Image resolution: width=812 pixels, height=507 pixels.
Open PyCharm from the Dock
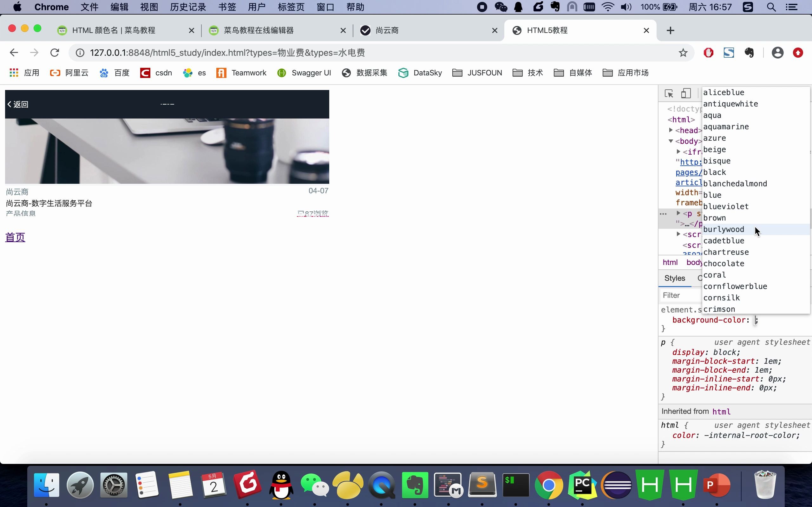[x=583, y=485]
